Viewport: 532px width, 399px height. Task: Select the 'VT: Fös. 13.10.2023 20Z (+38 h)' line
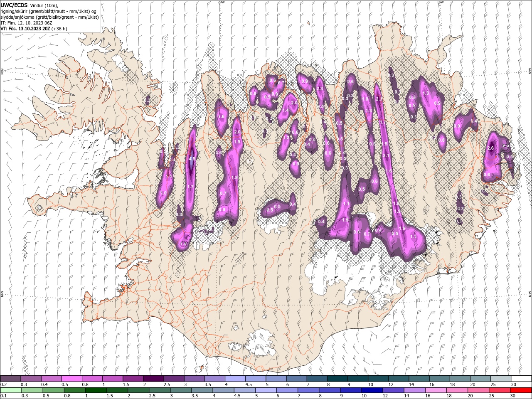[34, 29]
